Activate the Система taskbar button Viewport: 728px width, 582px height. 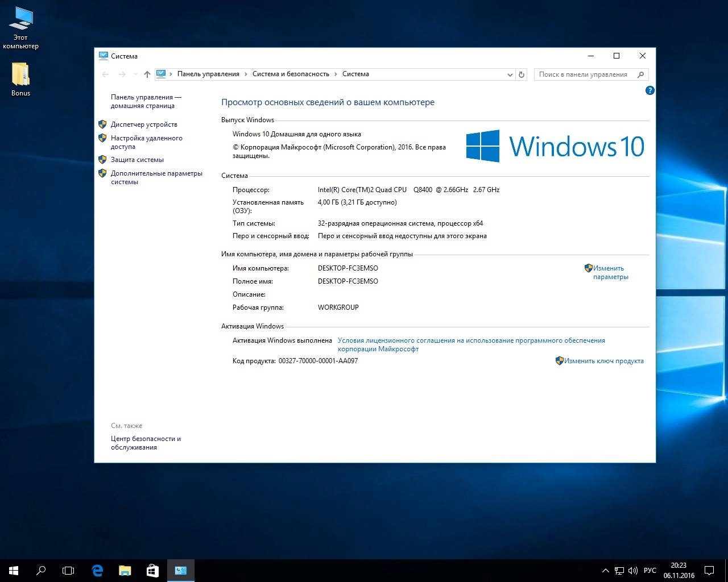[x=181, y=571]
